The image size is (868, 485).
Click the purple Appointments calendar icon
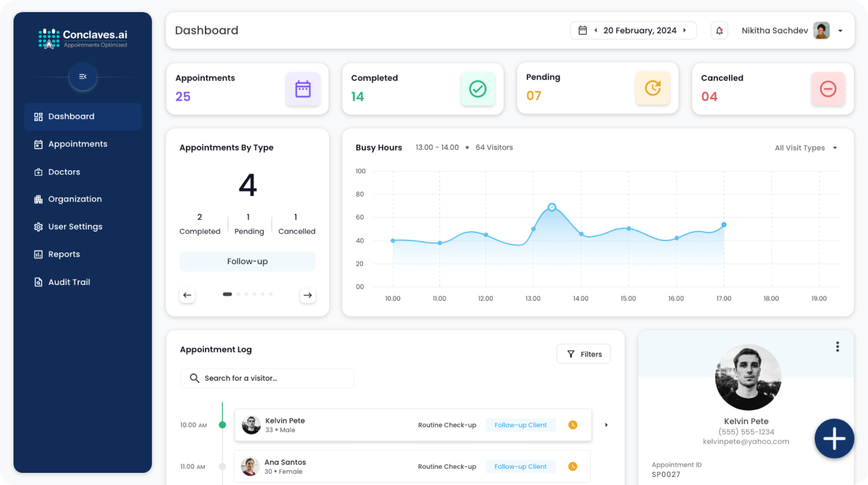tap(303, 89)
